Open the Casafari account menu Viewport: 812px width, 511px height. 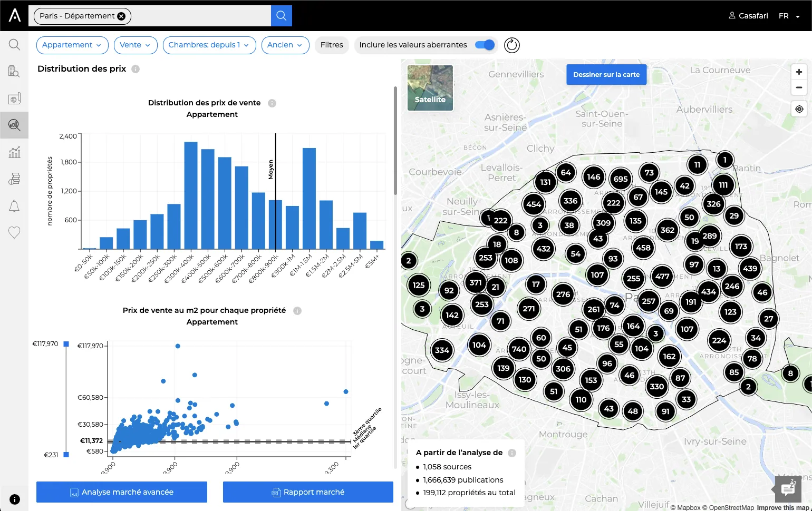point(748,16)
